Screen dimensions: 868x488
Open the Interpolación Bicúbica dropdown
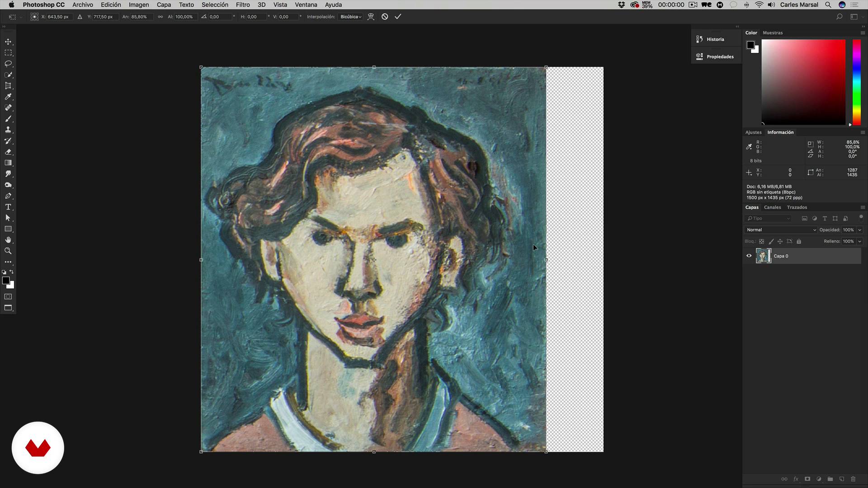point(351,17)
